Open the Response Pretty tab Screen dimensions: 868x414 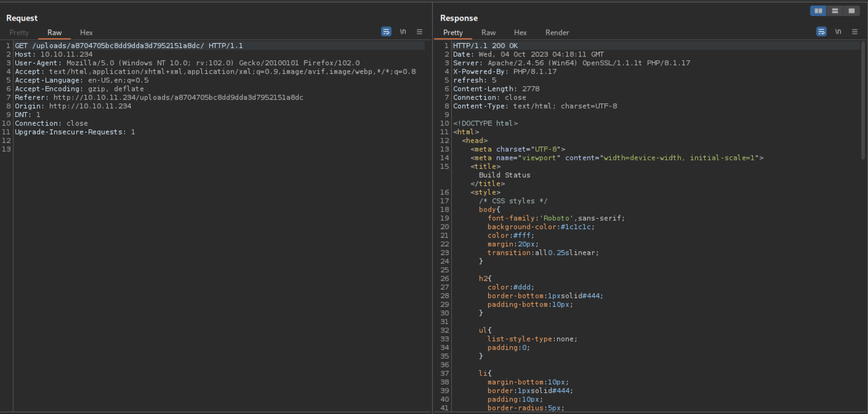pos(453,33)
